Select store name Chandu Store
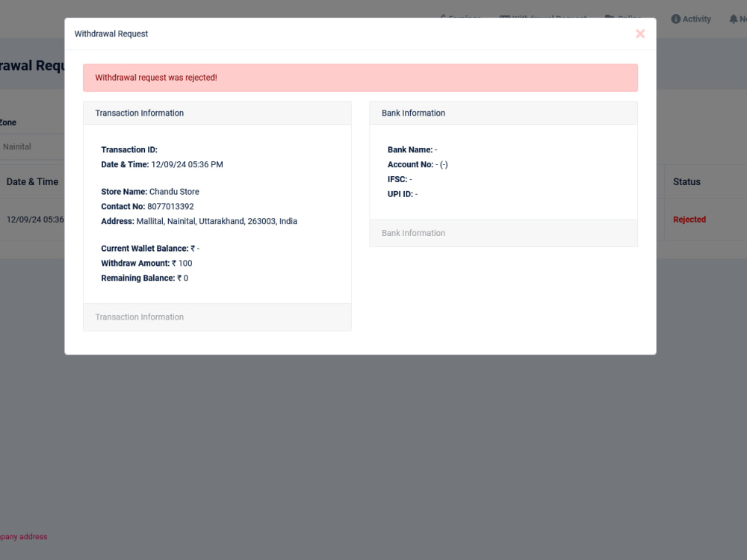 pyautogui.click(x=174, y=191)
